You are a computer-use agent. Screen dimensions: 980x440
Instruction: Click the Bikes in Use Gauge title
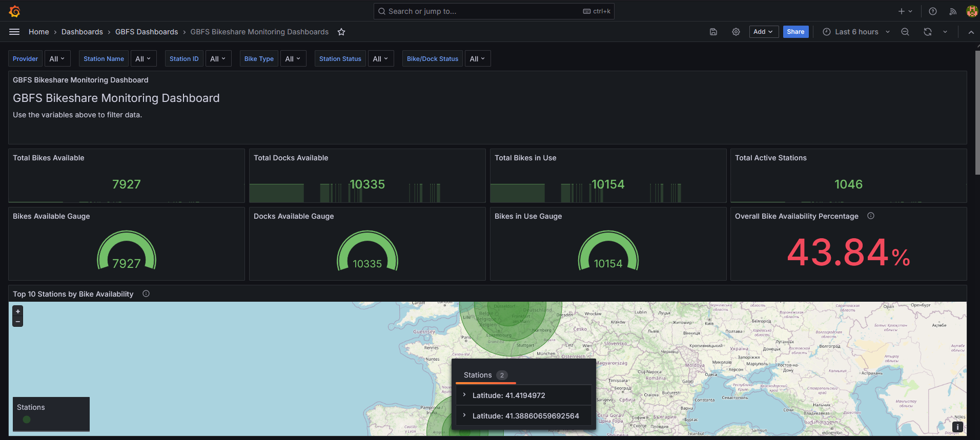[528, 216]
